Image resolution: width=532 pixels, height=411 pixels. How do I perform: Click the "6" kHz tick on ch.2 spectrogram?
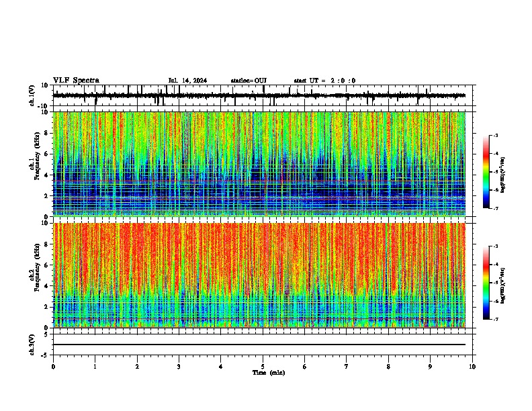(47, 265)
